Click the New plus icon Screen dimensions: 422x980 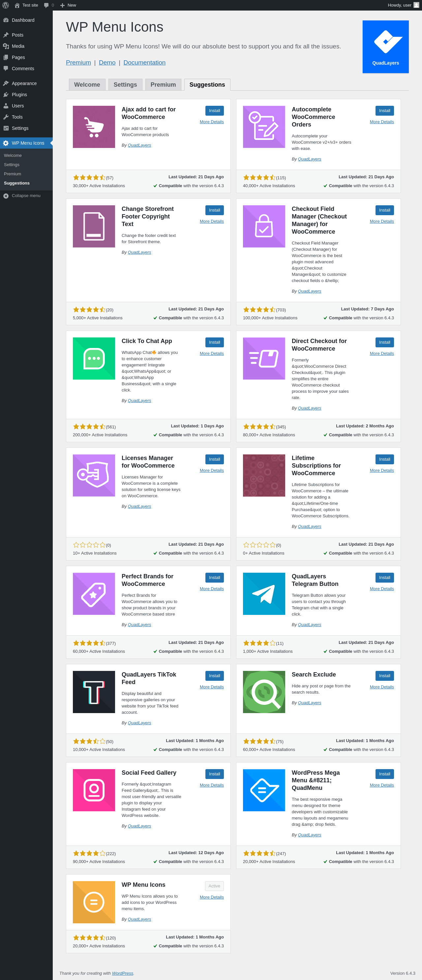(x=62, y=5)
